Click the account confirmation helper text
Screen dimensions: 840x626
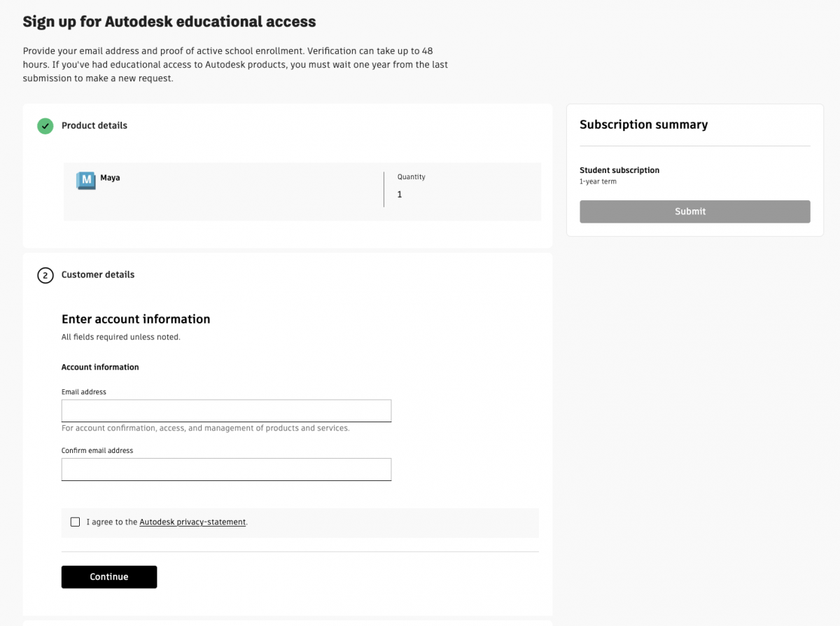[x=206, y=428]
